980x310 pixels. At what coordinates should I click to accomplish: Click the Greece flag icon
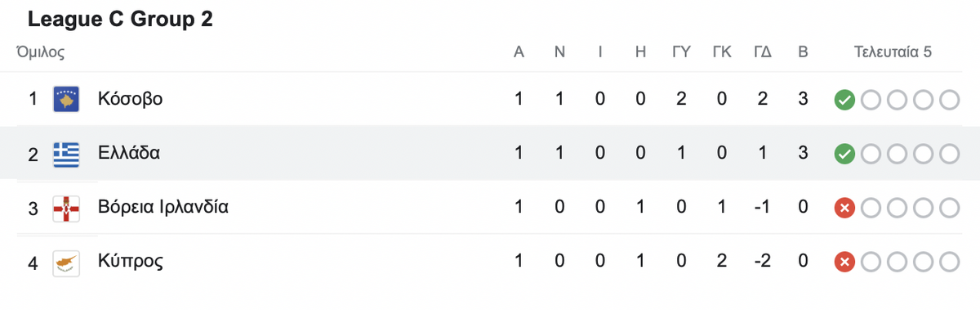[66, 154]
